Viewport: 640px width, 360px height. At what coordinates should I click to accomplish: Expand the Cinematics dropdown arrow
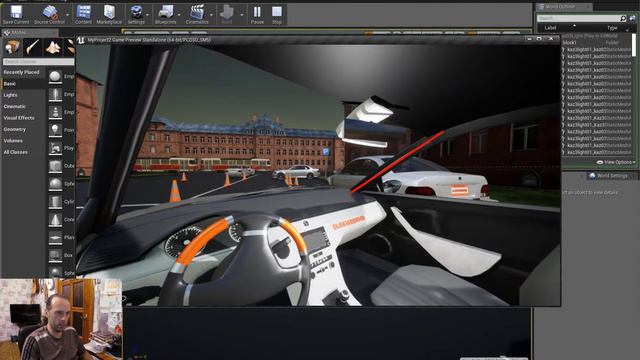(211, 15)
